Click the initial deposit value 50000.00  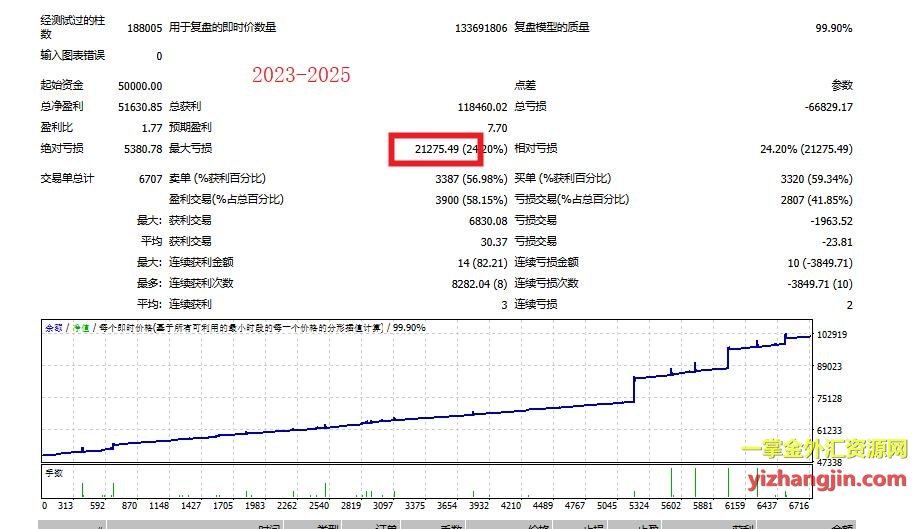139,86
